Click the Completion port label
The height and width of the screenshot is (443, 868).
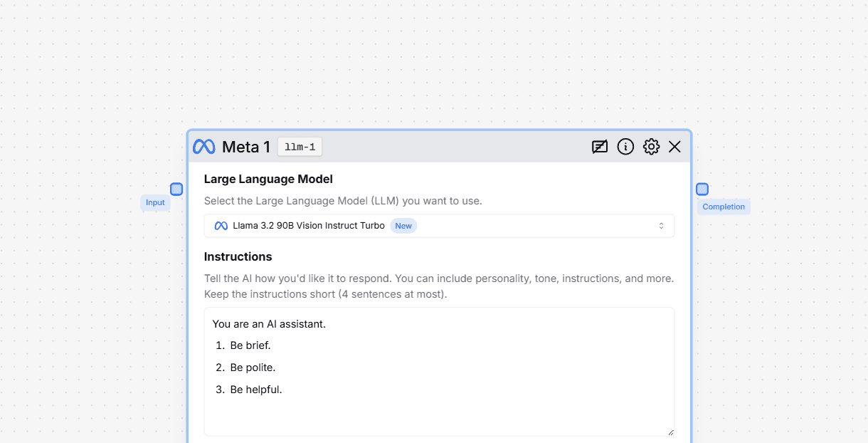(724, 207)
